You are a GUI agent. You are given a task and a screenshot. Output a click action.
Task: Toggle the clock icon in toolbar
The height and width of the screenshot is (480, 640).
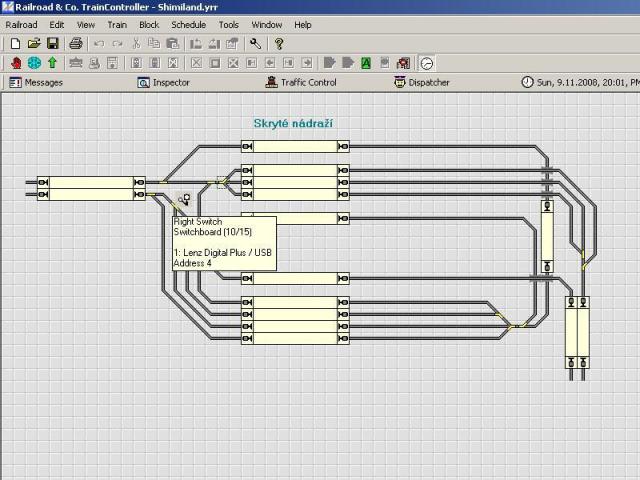coord(427,63)
